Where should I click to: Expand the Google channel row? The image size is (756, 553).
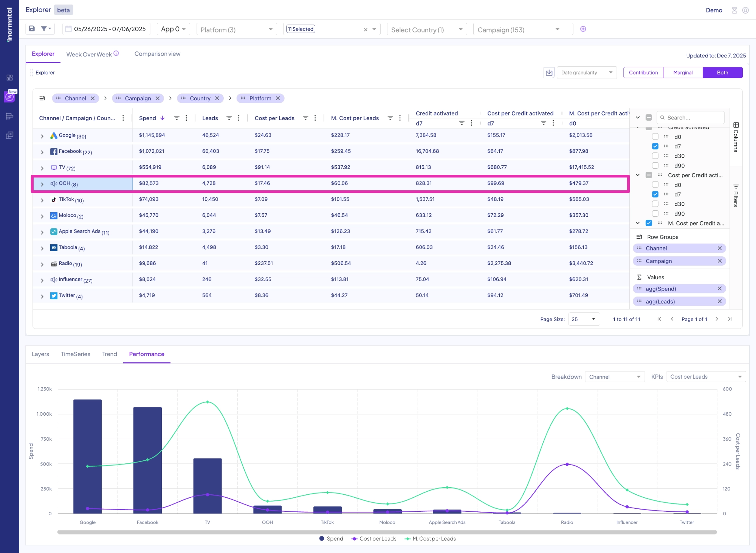pos(42,136)
